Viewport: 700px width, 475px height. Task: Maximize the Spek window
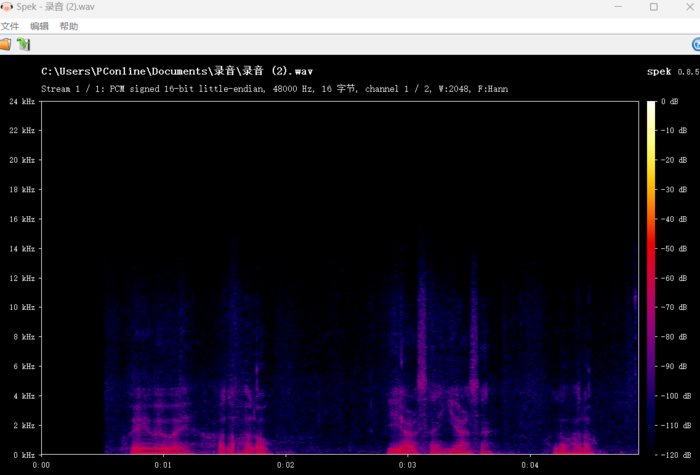coord(654,7)
